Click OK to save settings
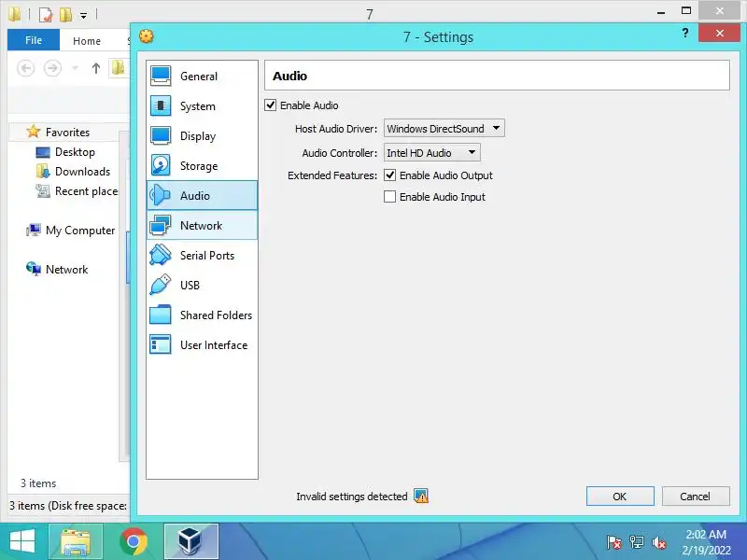 [x=620, y=497]
